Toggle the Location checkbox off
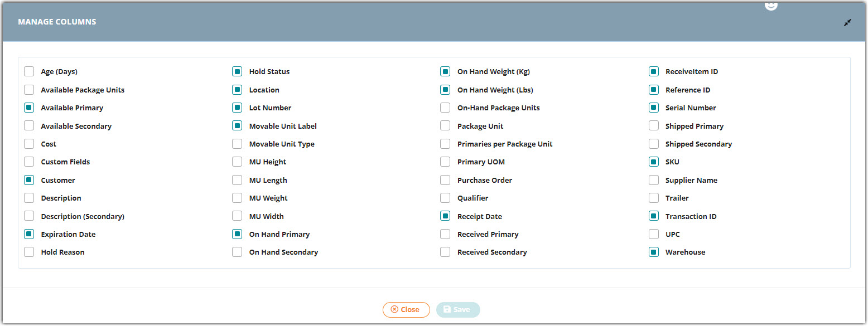The height and width of the screenshot is (326, 868). tap(237, 90)
